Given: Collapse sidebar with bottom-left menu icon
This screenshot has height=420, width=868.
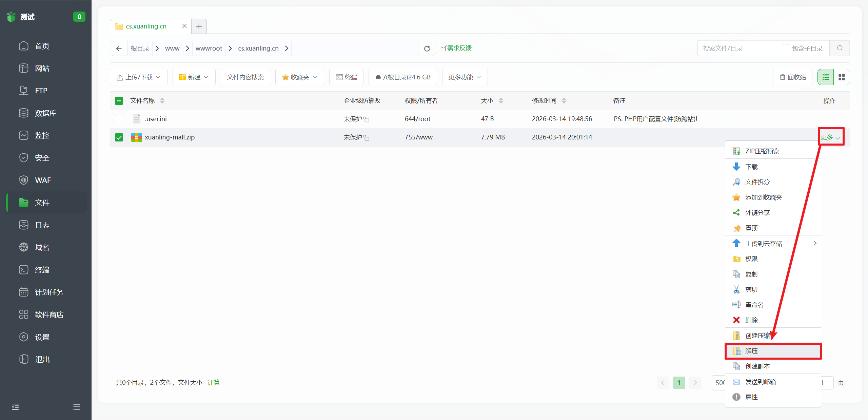Looking at the screenshot, I should (15, 406).
